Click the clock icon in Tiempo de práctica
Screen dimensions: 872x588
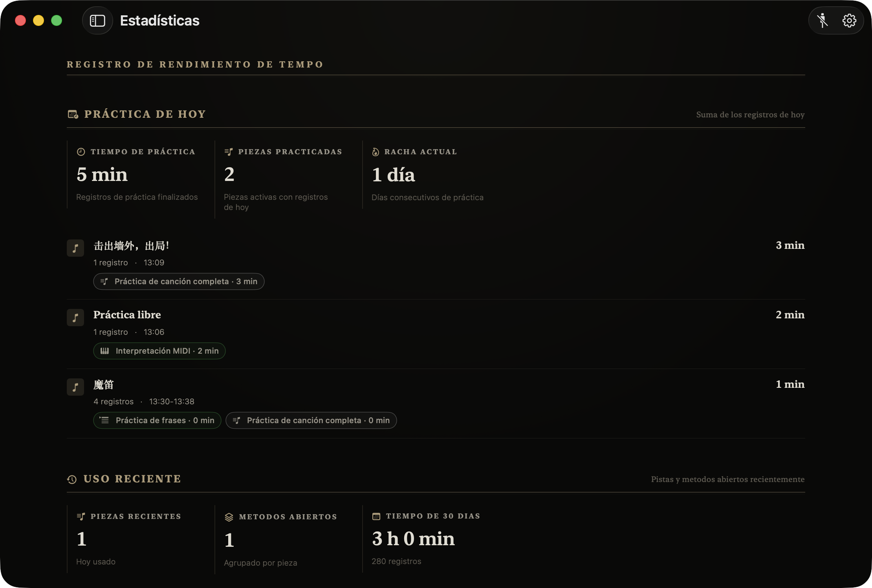click(81, 152)
